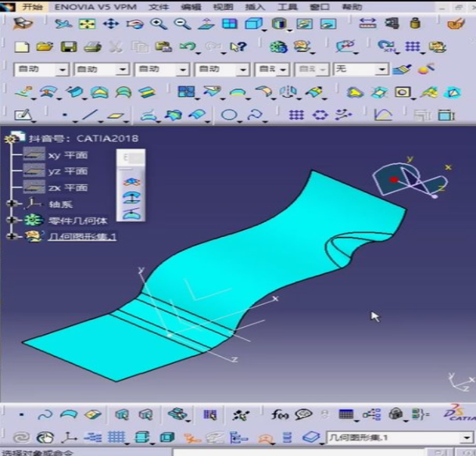Open the 插入 menu
Screen dimensions: 476x456
click(x=255, y=6)
